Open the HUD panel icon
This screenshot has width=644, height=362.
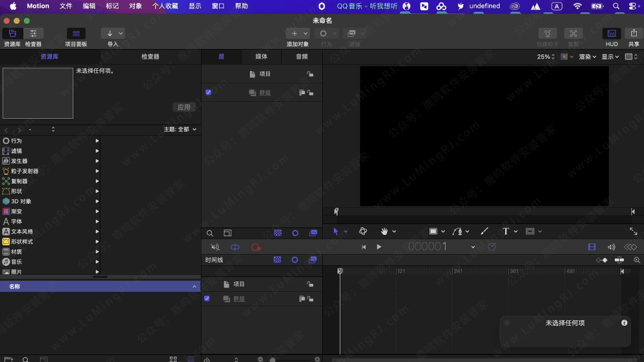click(611, 34)
